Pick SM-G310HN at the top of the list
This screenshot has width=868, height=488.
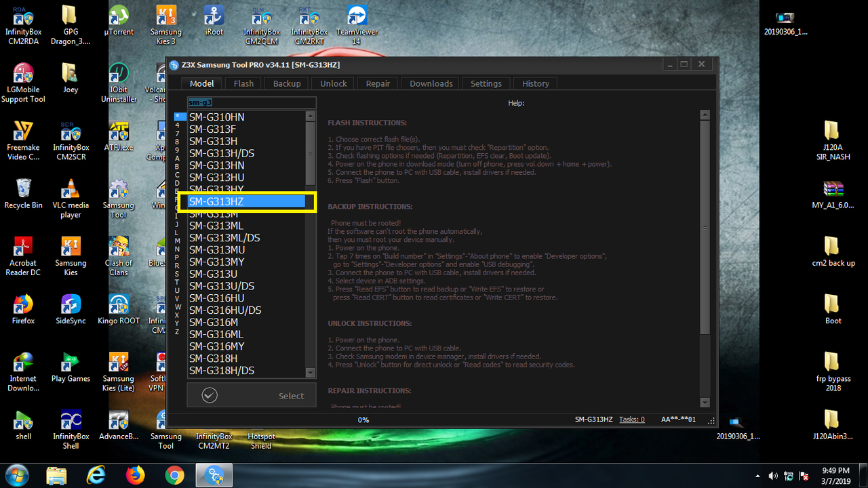point(247,117)
